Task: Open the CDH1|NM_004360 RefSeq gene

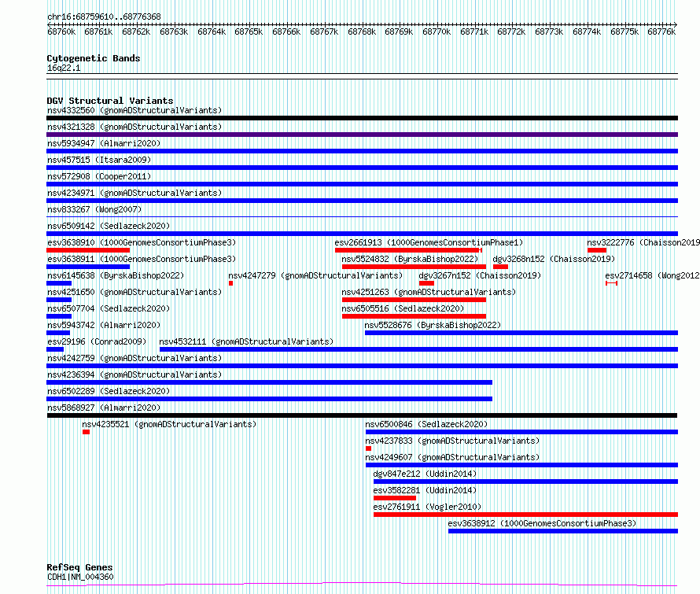Action: pyautogui.click(x=80, y=577)
